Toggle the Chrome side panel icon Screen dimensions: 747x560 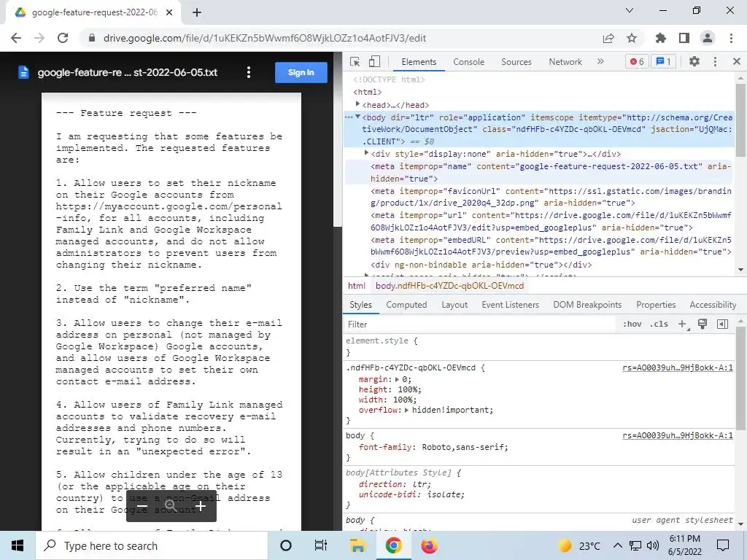684,38
